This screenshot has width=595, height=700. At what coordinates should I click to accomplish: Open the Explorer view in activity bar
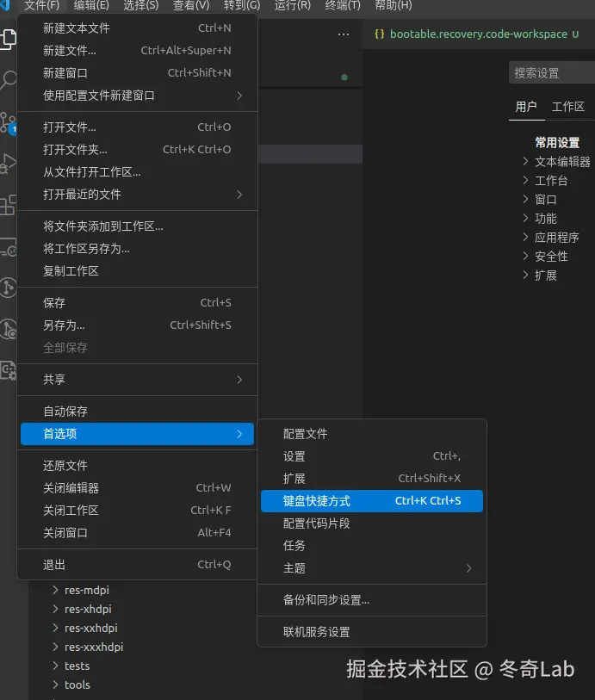point(8,40)
